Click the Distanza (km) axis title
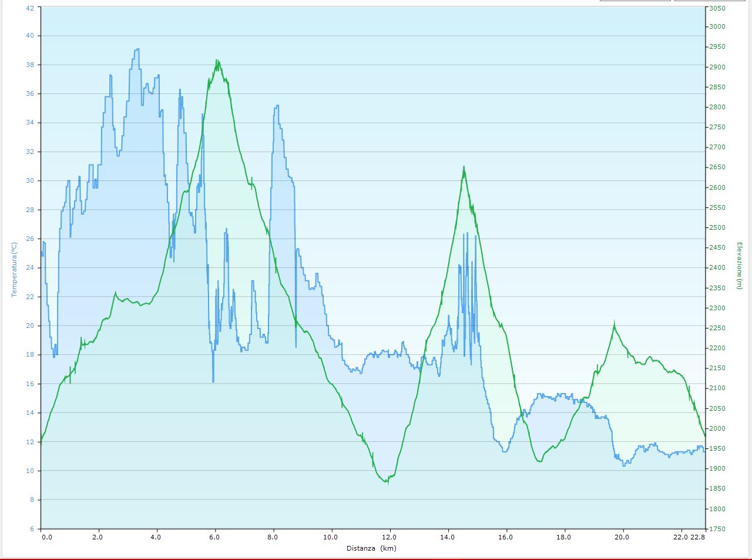The width and height of the screenshot is (752, 560). tap(371, 548)
